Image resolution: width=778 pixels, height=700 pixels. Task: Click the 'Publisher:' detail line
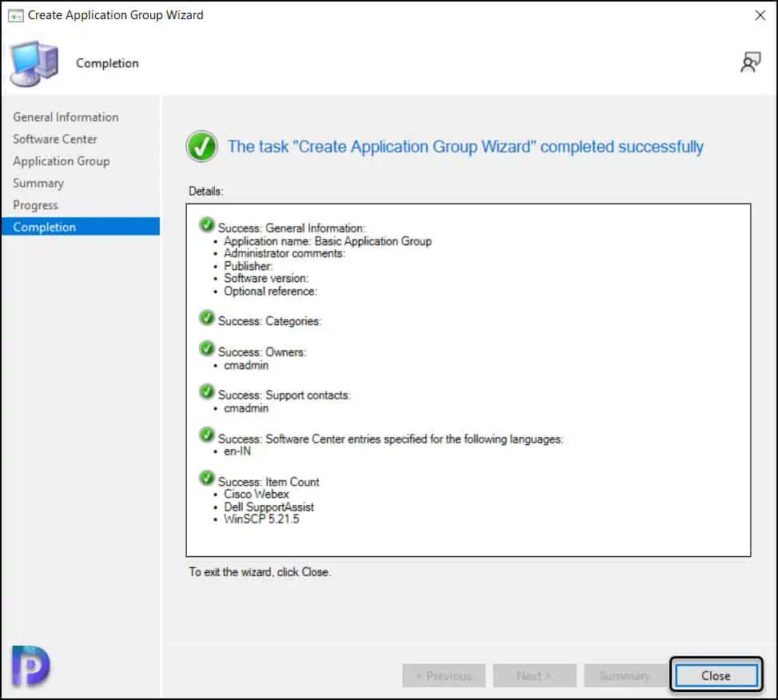tap(248, 266)
